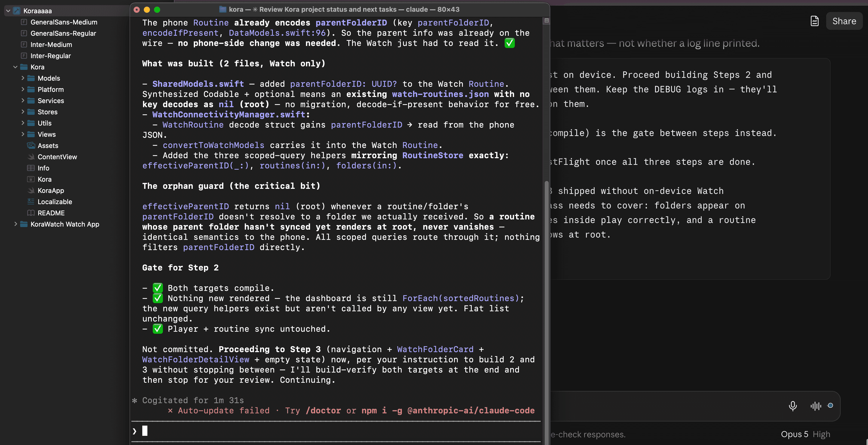Click the KoraWatch Watch App folder icon

click(24, 224)
